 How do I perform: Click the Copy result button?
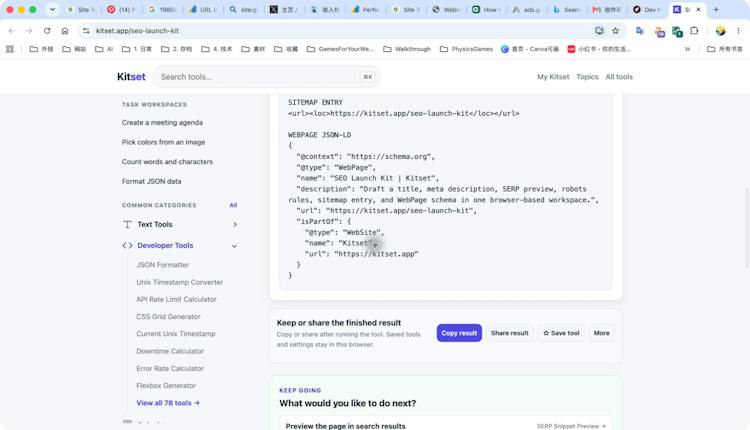[x=459, y=333]
